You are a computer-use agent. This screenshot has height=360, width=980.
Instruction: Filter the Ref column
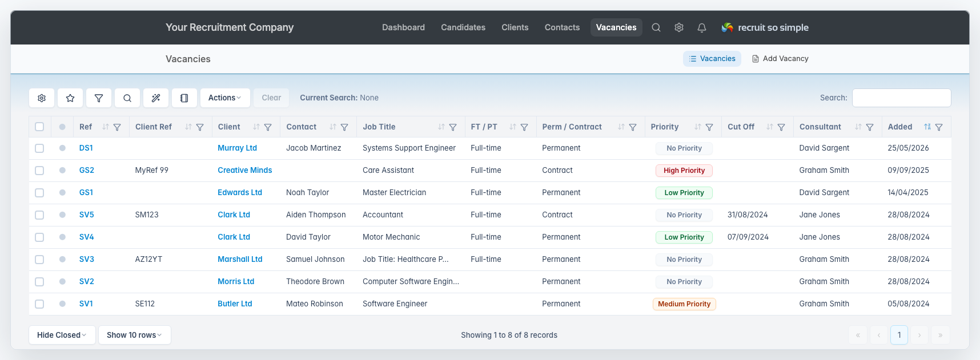point(117,127)
